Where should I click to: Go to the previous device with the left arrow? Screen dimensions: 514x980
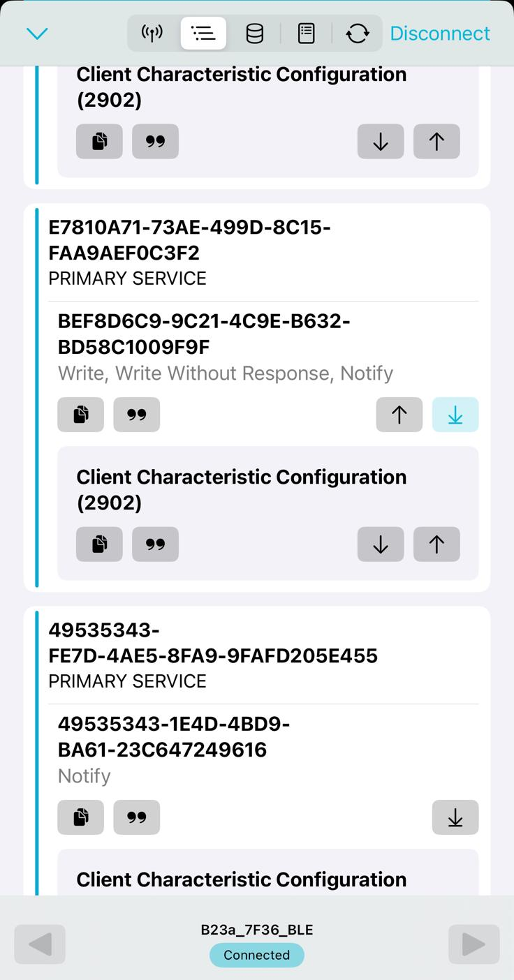click(40, 944)
